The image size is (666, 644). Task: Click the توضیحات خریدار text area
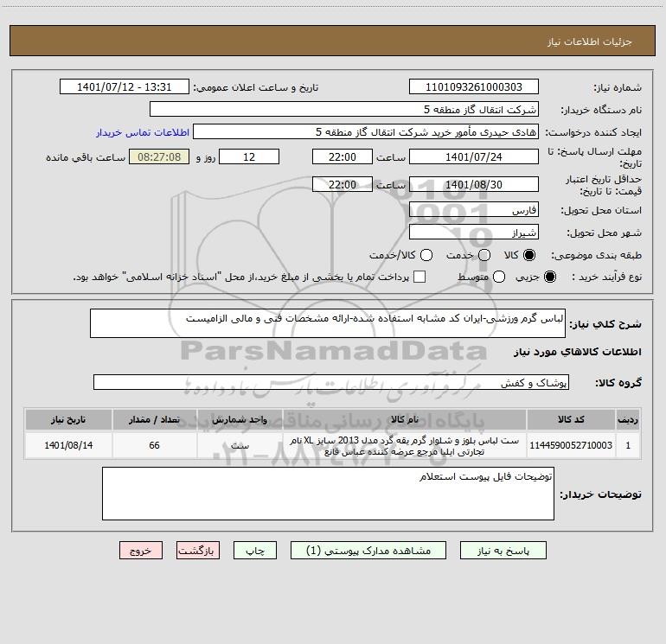click(x=328, y=494)
